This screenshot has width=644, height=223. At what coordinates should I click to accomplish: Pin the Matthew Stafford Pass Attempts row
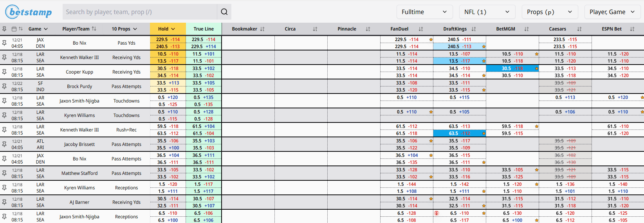[4, 173]
